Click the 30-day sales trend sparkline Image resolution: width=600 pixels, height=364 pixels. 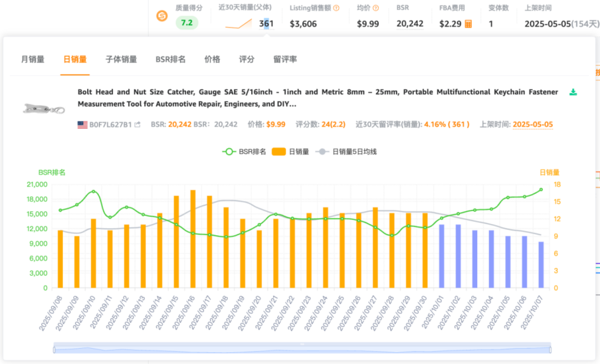click(x=238, y=24)
